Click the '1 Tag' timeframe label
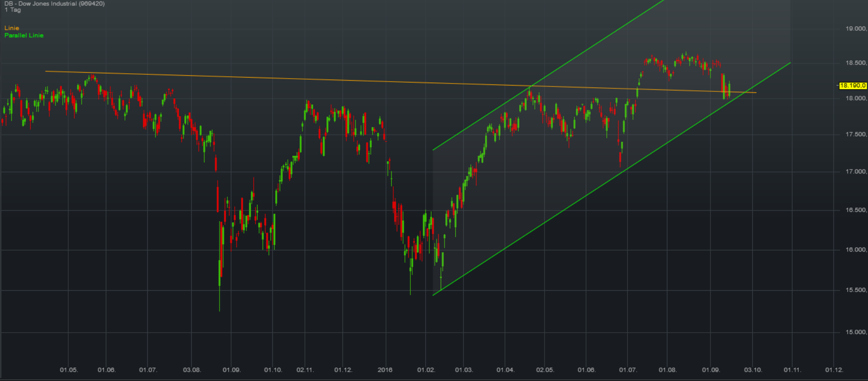The height and width of the screenshot is (381, 868). (x=13, y=10)
